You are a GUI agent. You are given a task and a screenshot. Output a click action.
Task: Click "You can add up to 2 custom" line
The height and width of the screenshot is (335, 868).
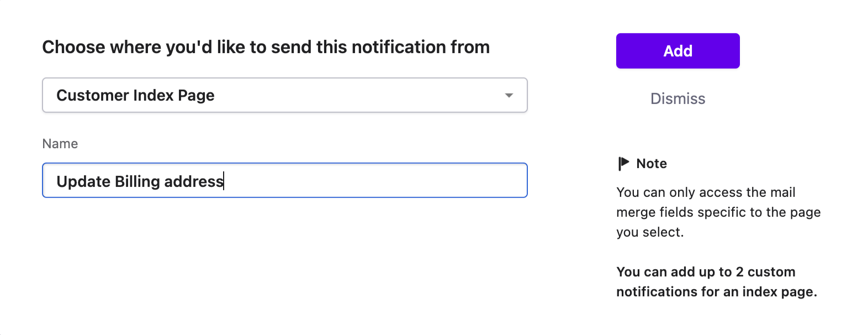coord(706,272)
